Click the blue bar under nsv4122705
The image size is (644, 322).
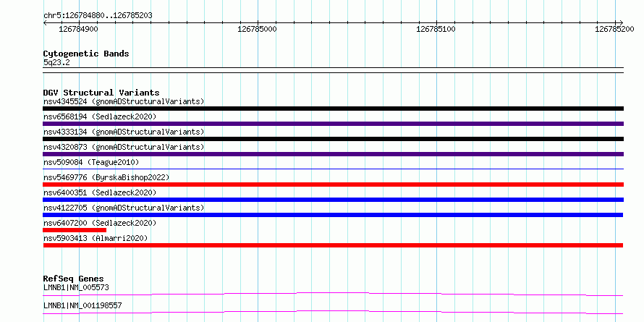pos(333,215)
